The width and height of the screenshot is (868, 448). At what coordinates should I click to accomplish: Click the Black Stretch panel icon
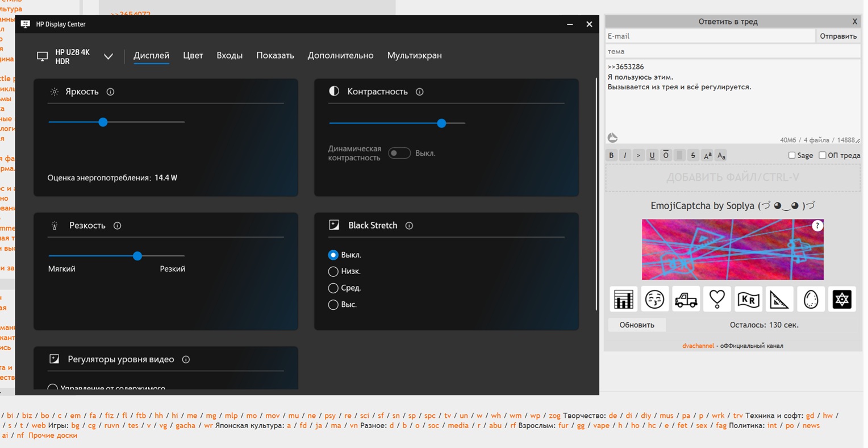[334, 225]
